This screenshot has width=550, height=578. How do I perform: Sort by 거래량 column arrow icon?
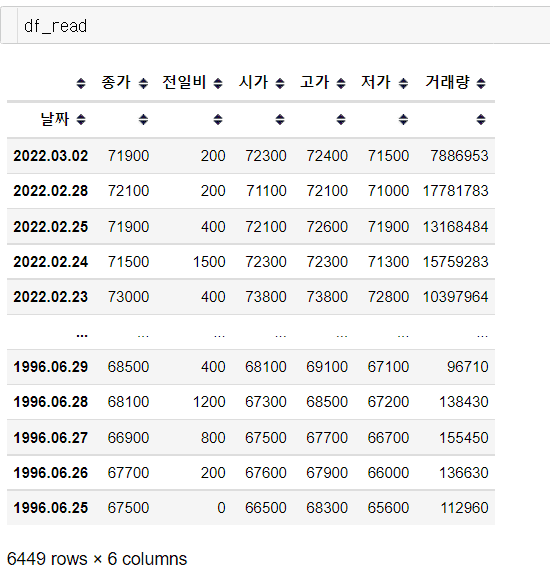click(x=481, y=83)
